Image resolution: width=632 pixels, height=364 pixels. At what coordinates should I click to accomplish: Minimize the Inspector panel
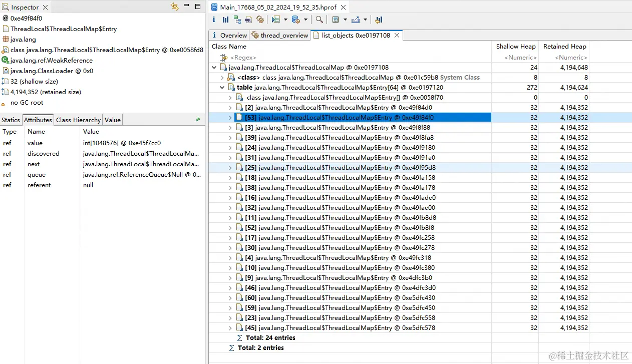(x=187, y=6)
